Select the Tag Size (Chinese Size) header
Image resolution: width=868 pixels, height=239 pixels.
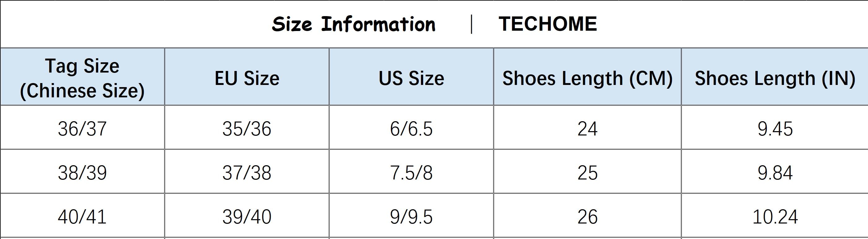[x=82, y=78]
